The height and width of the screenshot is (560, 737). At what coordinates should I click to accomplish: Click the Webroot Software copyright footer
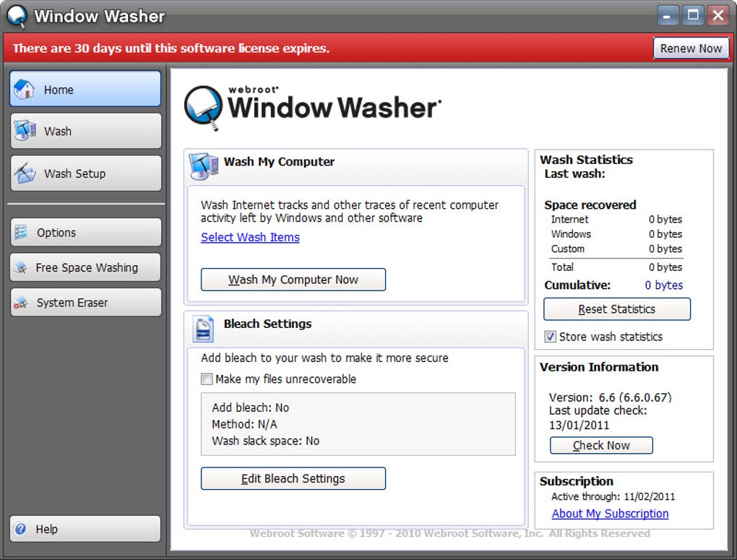point(450,533)
